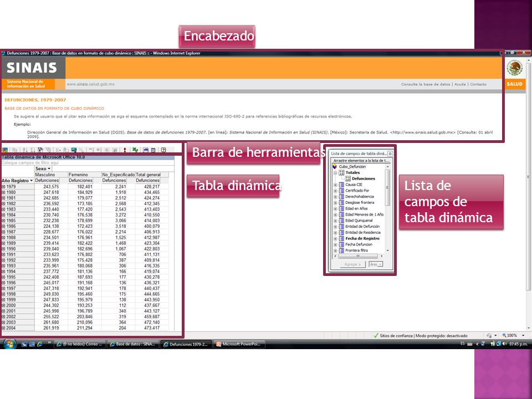Viewport: 532px width, 399px height.
Task: Click the Expand icon in pivot toolbar
Action: coord(99,150)
